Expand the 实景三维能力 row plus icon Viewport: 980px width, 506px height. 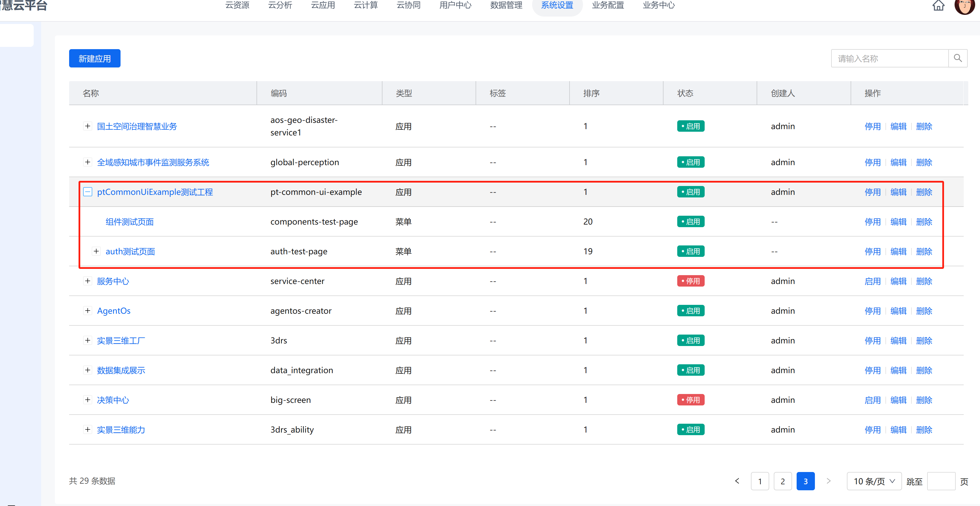click(x=87, y=429)
